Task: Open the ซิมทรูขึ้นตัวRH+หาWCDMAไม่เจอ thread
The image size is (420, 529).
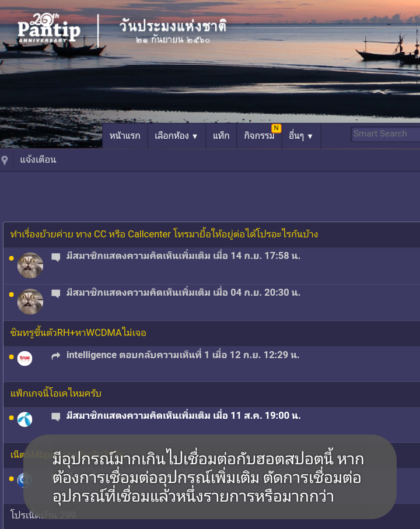Action: click(78, 333)
